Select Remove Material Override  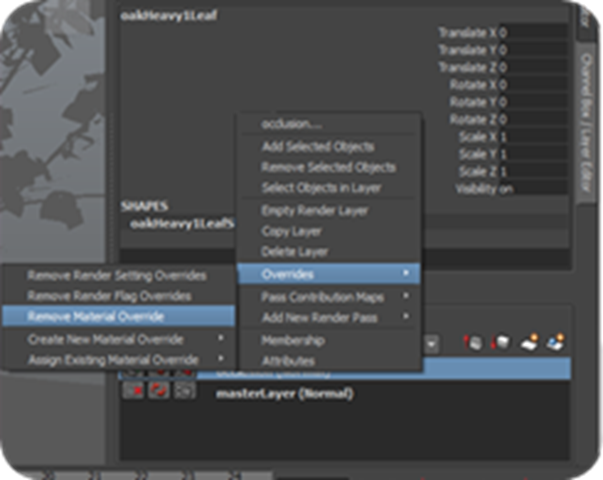[118, 316]
